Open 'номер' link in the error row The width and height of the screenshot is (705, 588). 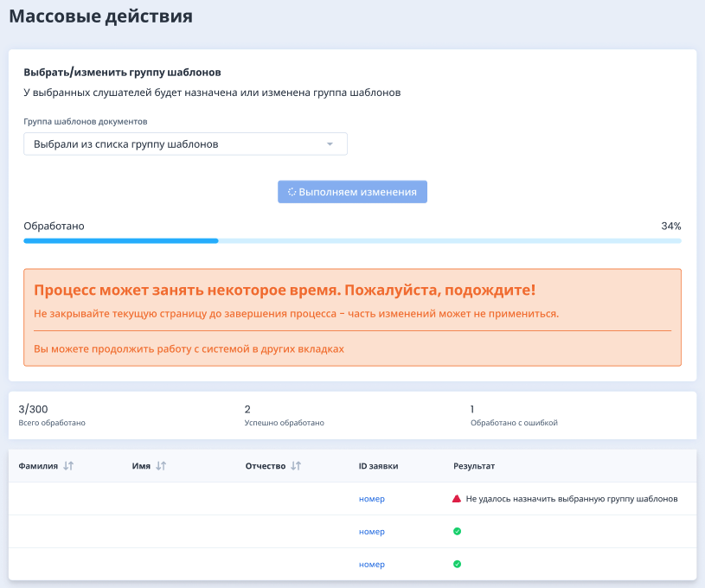pyautogui.click(x=371, y=499)
